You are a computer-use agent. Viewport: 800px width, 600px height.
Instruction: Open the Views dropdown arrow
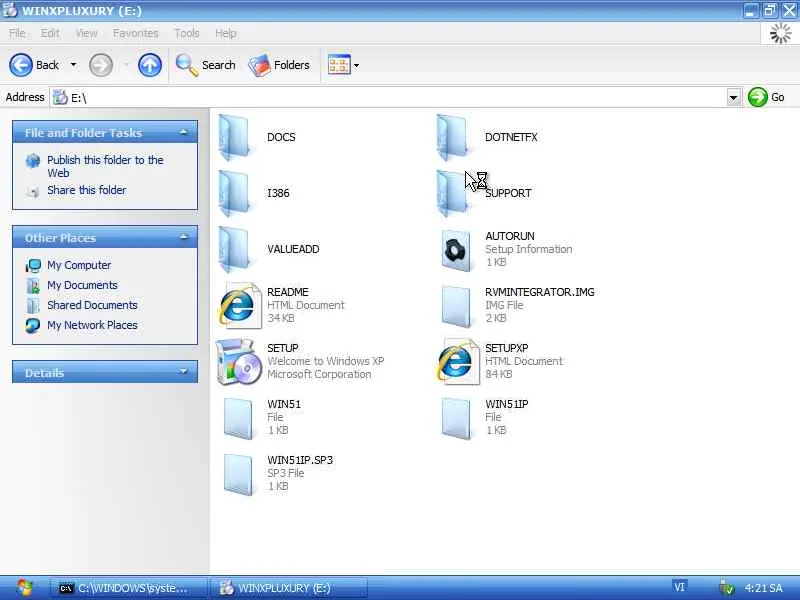[356, 65]
